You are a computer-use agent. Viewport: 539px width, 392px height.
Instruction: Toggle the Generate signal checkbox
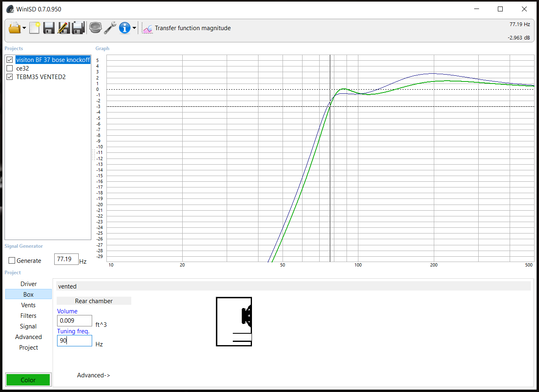pos(12,260)
